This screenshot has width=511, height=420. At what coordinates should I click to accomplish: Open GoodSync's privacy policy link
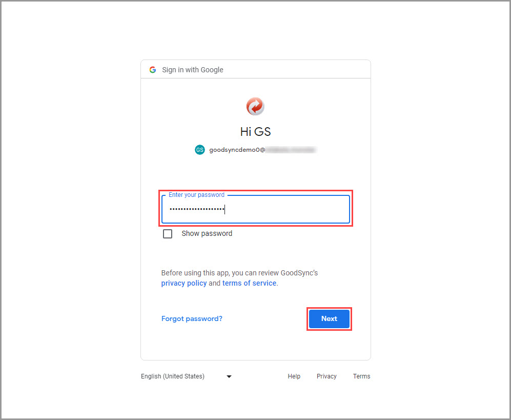pyautogui.click(x=183, y=283)
